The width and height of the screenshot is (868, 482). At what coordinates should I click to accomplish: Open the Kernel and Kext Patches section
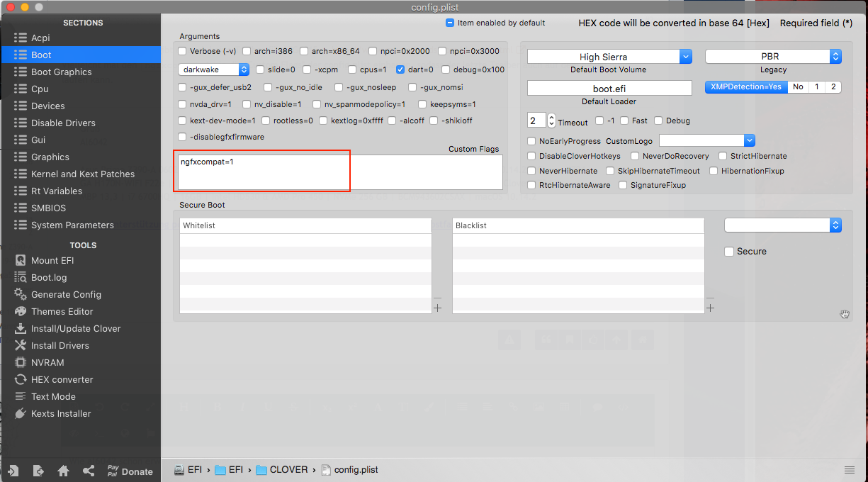point(82,174)
